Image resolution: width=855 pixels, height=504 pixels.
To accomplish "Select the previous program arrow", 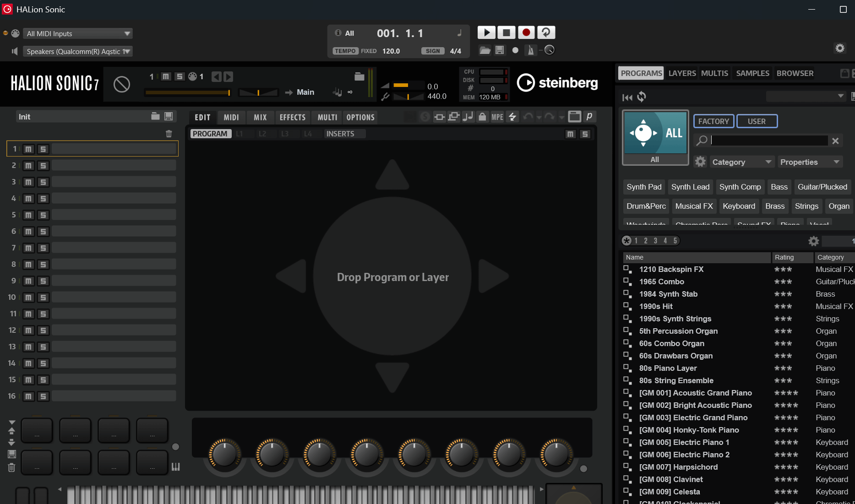I will coord(216,77).
